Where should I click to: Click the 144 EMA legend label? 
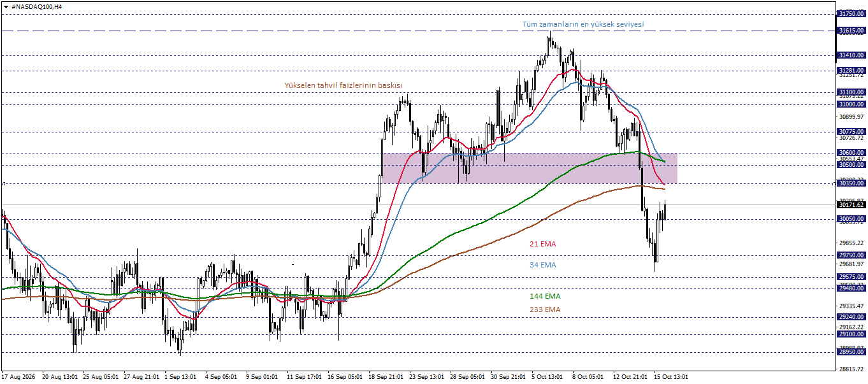click(x=545, y=296)
